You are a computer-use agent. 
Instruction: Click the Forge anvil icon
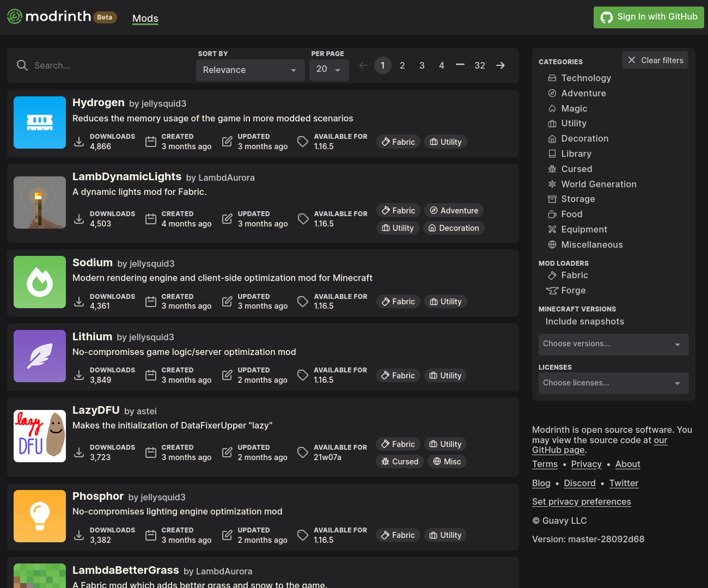tap(552, 291)
